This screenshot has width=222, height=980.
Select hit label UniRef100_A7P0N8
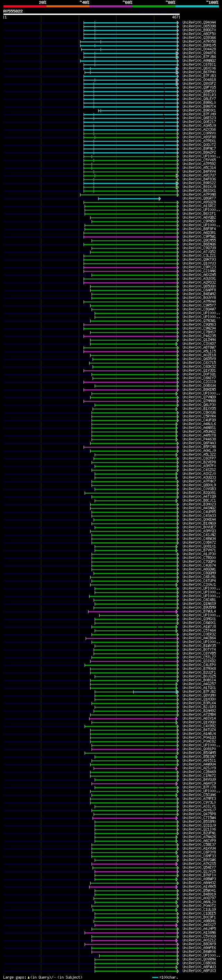click(199, 194)
